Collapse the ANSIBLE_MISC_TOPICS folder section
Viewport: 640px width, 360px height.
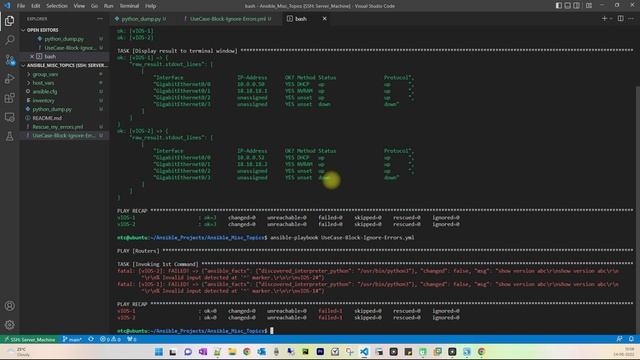[65, 65]
